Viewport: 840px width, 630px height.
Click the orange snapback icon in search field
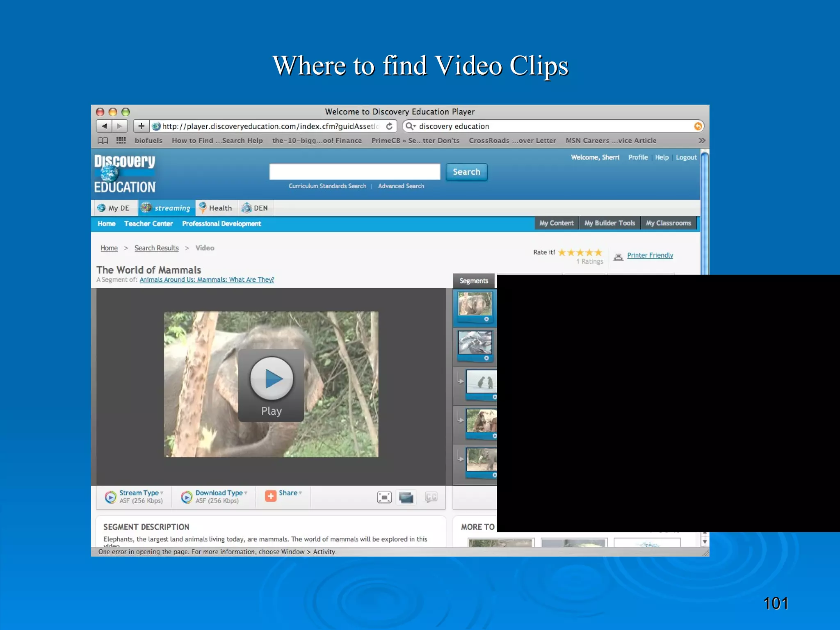(x=698, y=126)
